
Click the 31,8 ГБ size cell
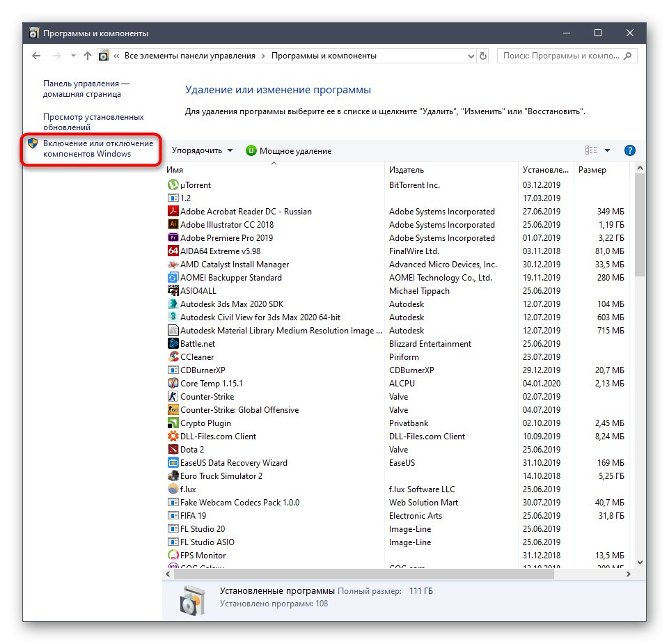click(611, 515)
